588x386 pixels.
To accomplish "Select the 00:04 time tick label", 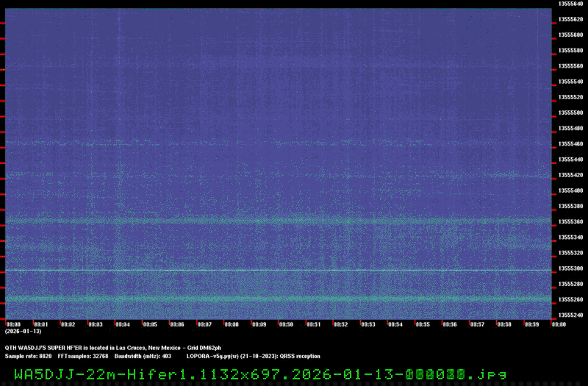I will tap(122, 324).
